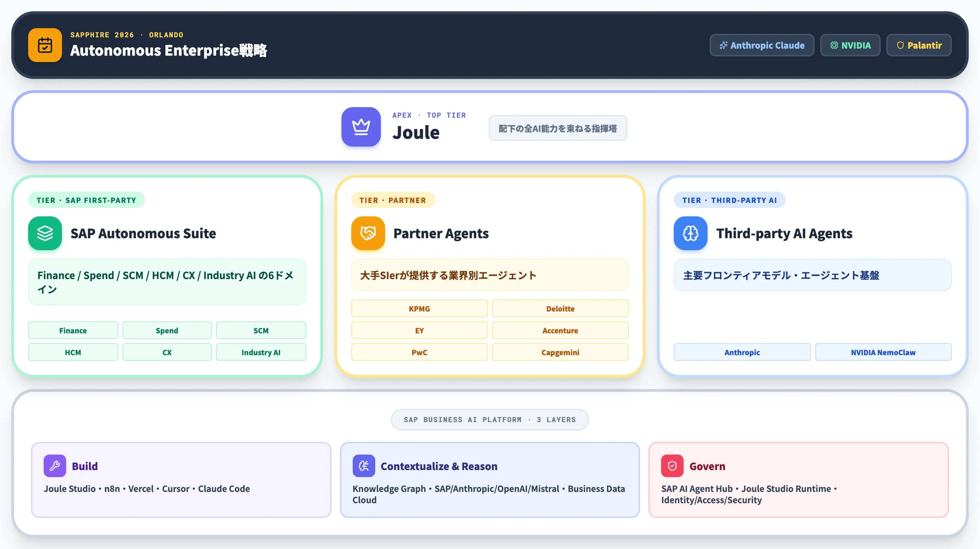Click the red shield icon next to Govern
This screenshot has height=549, width=980.
click(672, 465)
